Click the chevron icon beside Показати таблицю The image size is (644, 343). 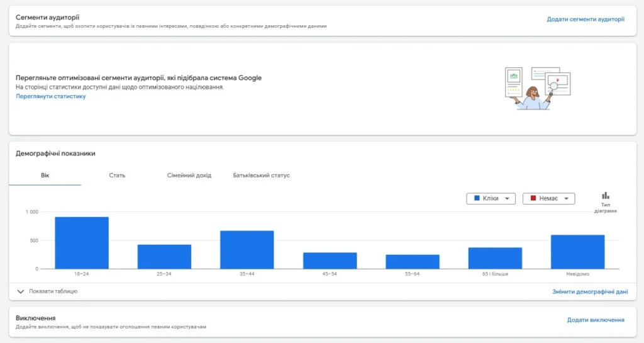[21, 292]
